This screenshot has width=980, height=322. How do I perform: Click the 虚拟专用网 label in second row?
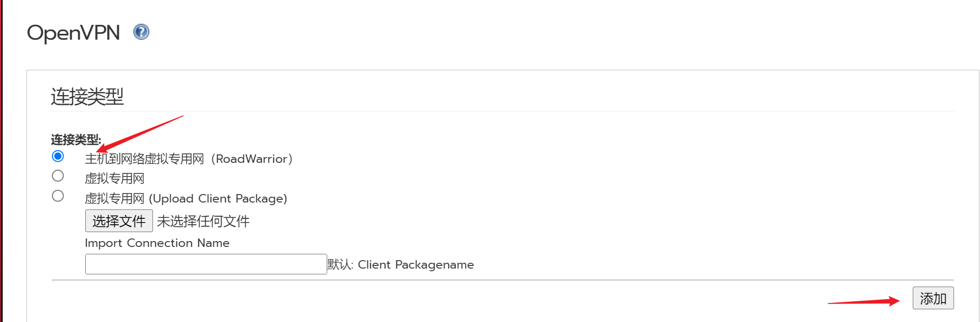(x=114, y=179)
